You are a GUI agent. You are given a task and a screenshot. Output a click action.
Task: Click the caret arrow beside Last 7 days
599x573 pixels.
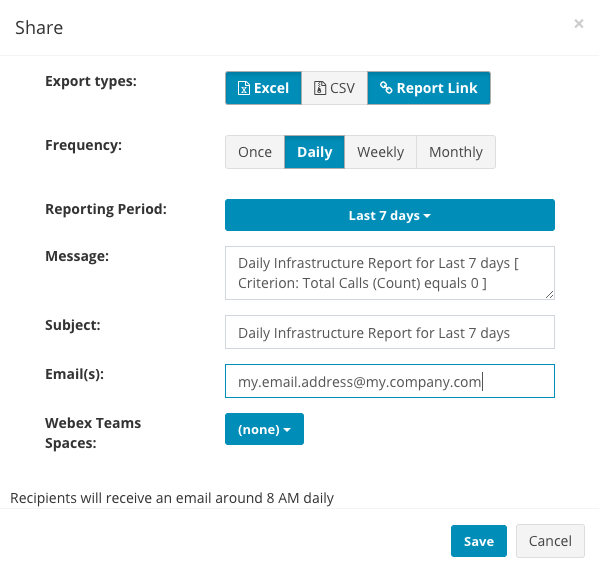coord(427,216)
